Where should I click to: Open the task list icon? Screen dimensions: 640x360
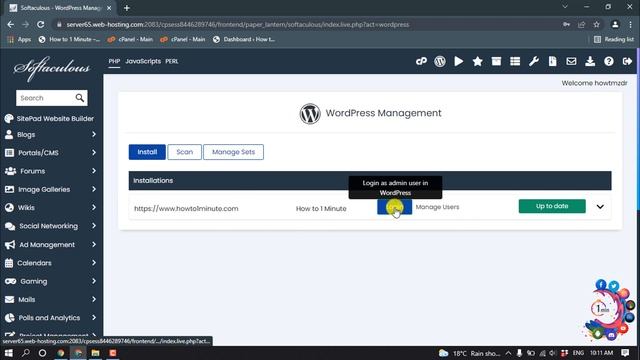[515, 61]
